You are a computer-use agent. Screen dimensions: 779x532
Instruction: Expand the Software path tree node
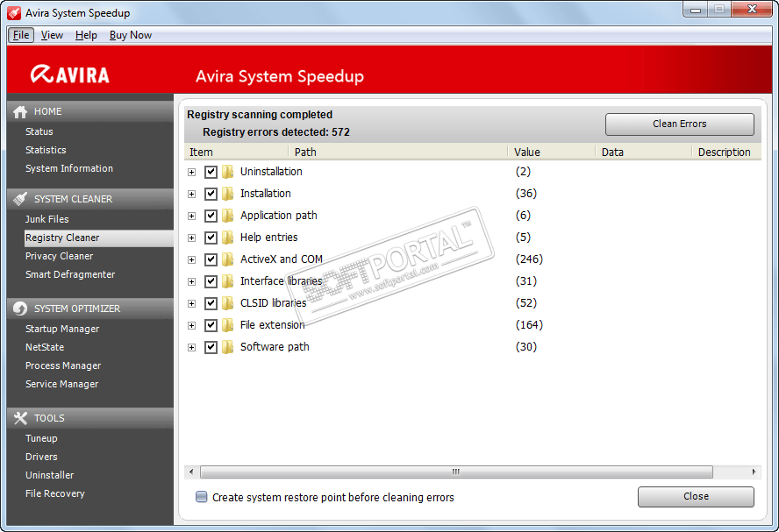(192, 347)
